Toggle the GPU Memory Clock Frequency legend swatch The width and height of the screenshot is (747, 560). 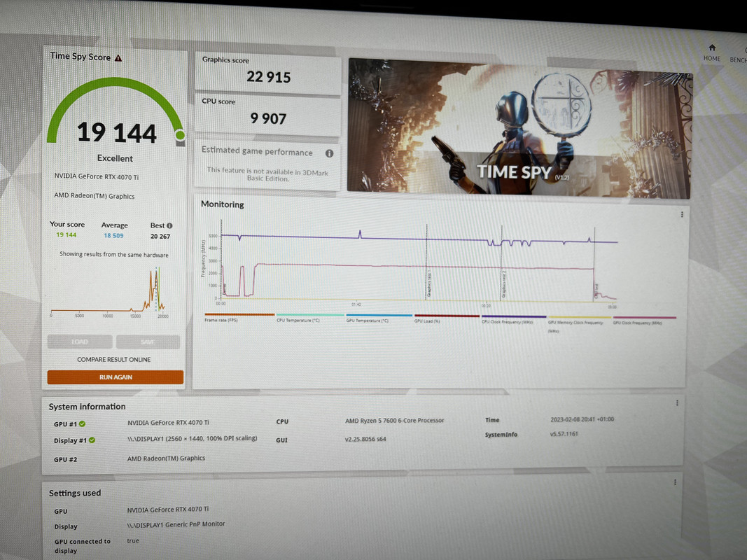[579, 316]
